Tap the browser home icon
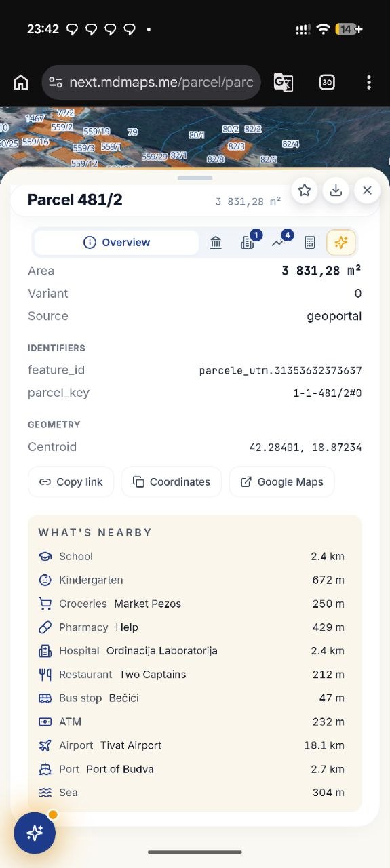The width and height of the screenshot is (390, 868). pyautogui.click(x=21, y=83)
